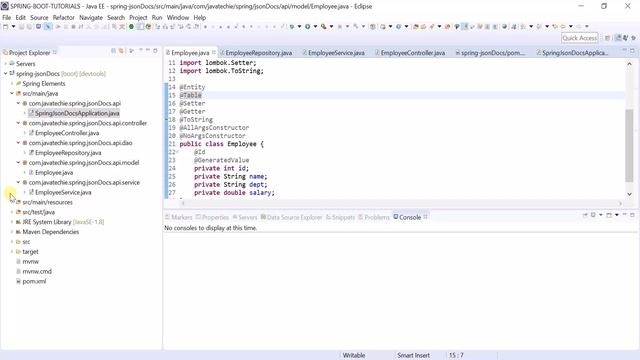
Task: Maximize the editor area
Action: pos(632,51)
